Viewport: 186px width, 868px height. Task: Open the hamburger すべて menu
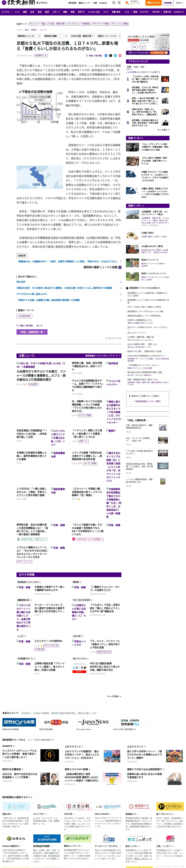[x=6, y=12]
